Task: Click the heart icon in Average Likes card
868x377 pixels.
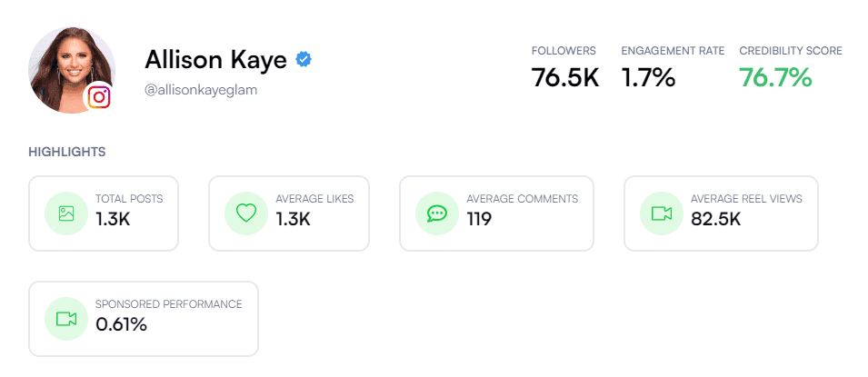Action: coord(246,213)
